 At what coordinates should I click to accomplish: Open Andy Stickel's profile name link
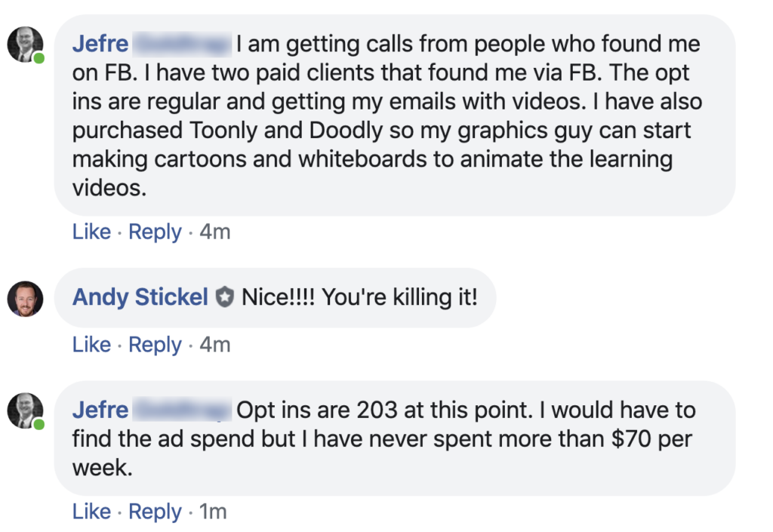(x=140, y=298)
